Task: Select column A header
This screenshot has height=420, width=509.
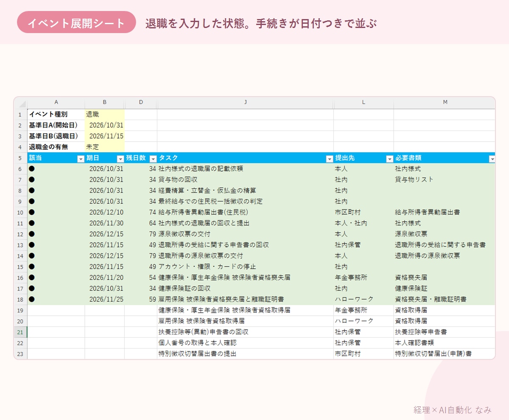Action: click(56, 103)
